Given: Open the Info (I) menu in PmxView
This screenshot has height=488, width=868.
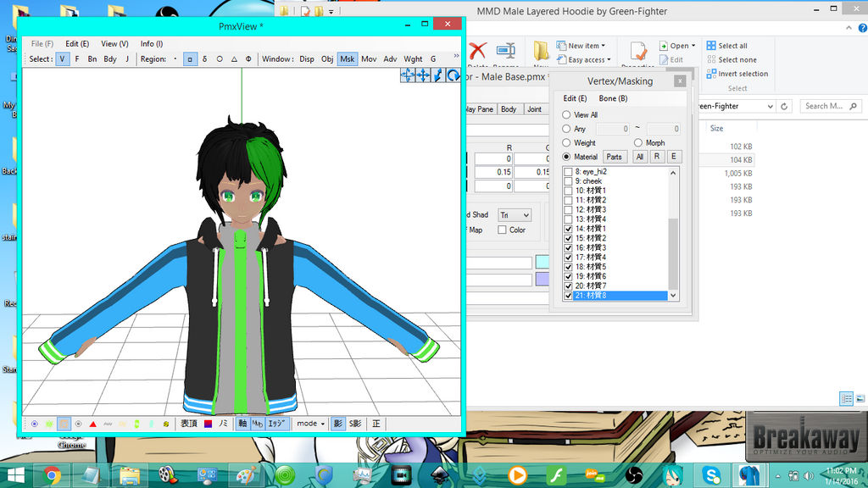Looking at the screenshot, I should [151, 44].
